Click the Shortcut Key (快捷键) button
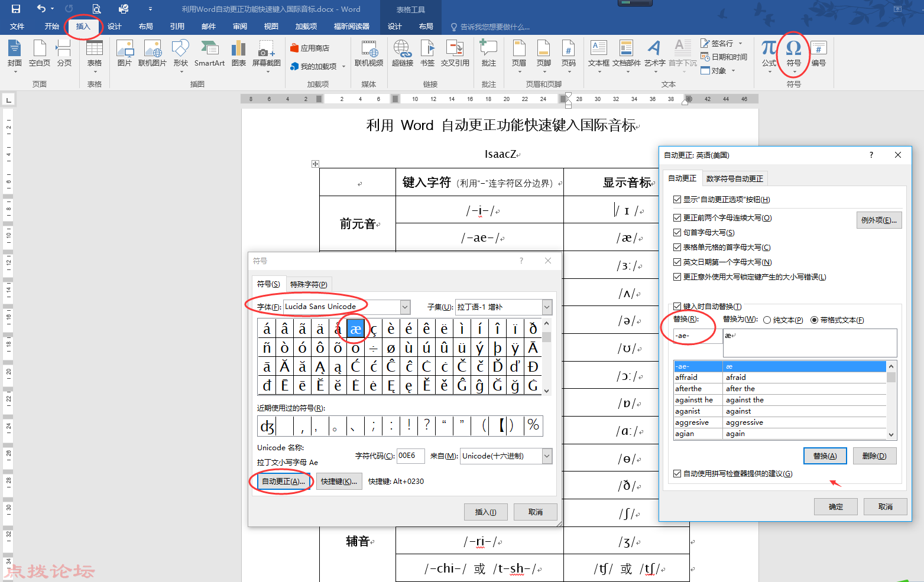924x582 pixels. point(339,482)
